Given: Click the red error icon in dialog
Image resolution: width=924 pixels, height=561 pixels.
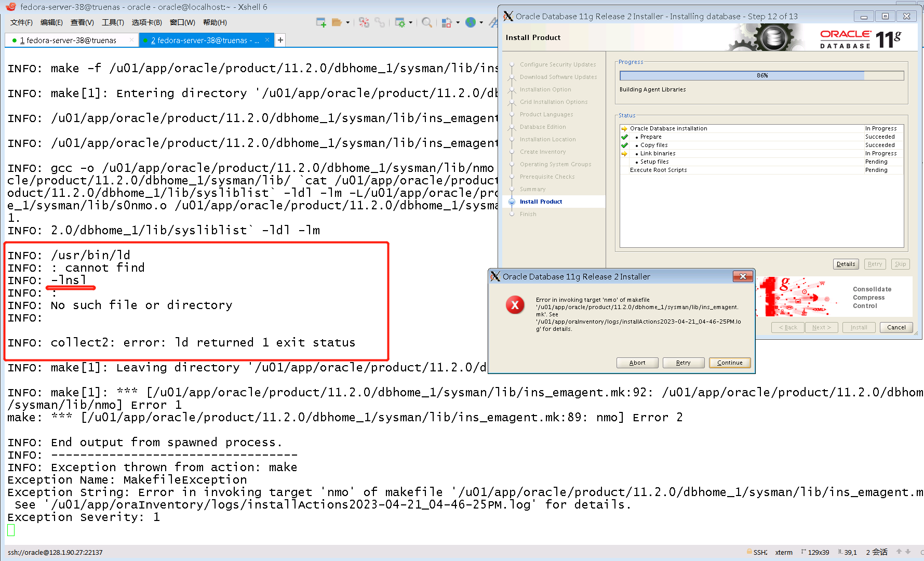Looking at the screenshot, I should pos(515,305).
